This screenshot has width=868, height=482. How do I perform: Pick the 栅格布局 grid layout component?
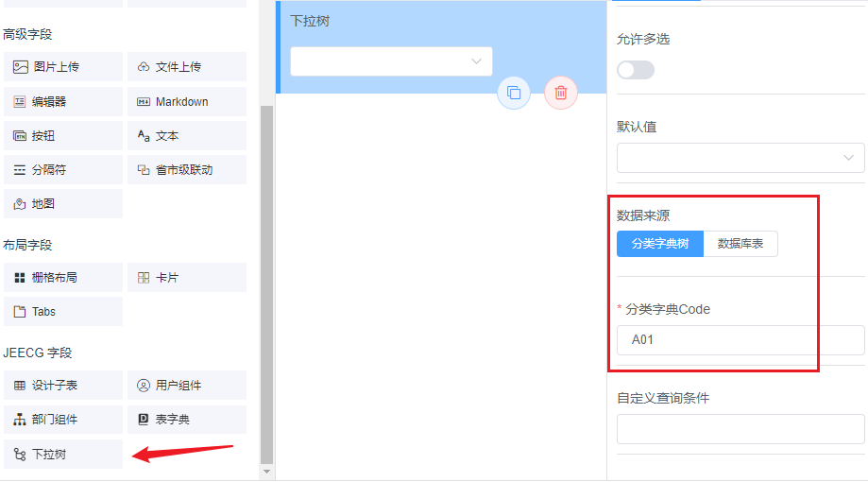[x=63, y=278]
